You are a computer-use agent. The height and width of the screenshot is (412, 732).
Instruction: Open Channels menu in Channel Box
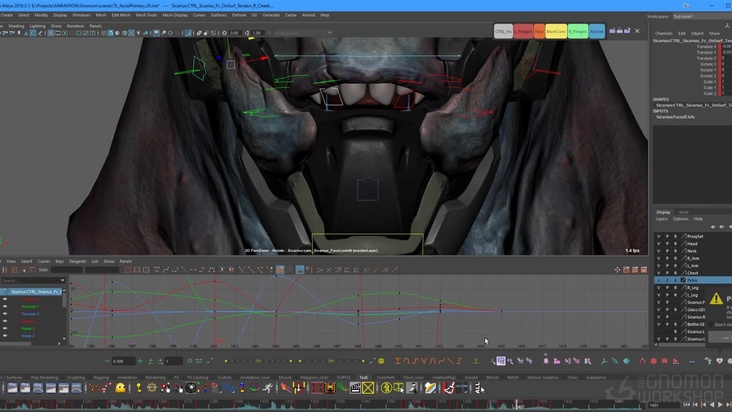pyautogui.click(x=663, y=34)
